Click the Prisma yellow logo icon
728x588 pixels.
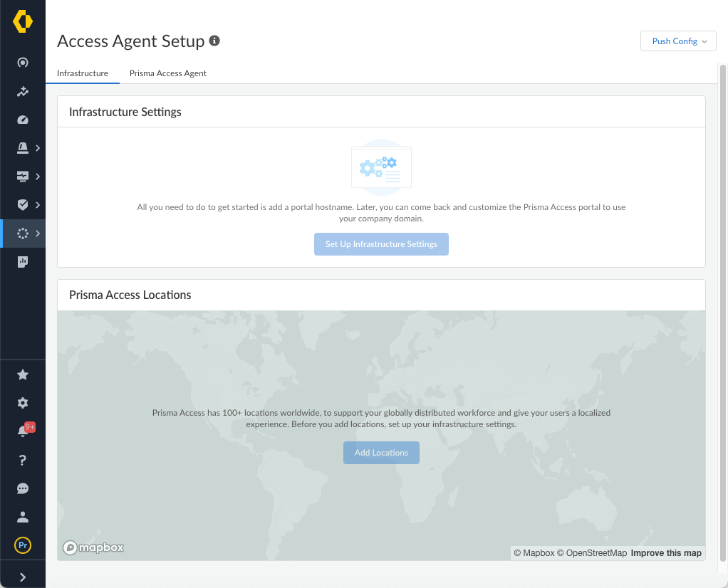coord(22,21)
